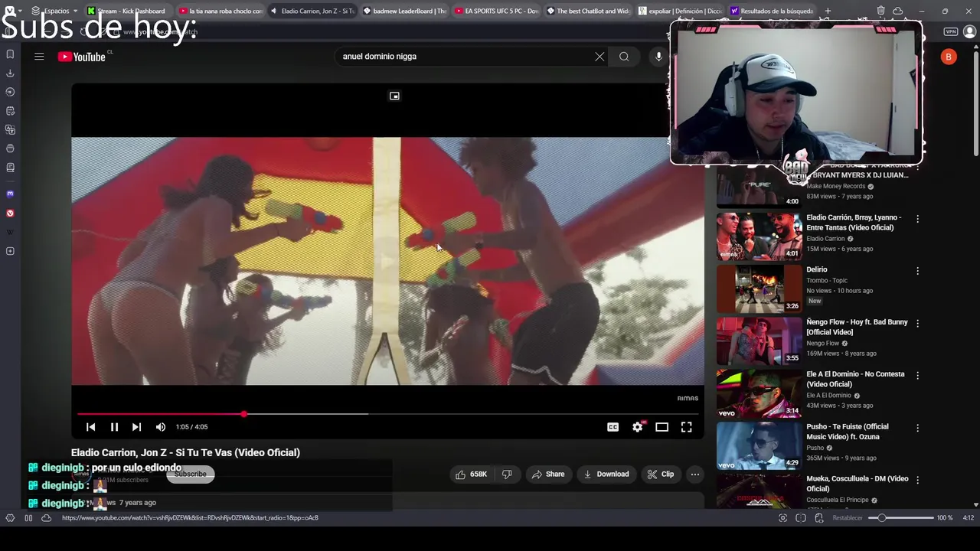The height and width of the screenshot is (551, 980).
Task: Open 'Ñengo Flow - Hoy ft. Bad Bunny' title
Action: point(857,328)
